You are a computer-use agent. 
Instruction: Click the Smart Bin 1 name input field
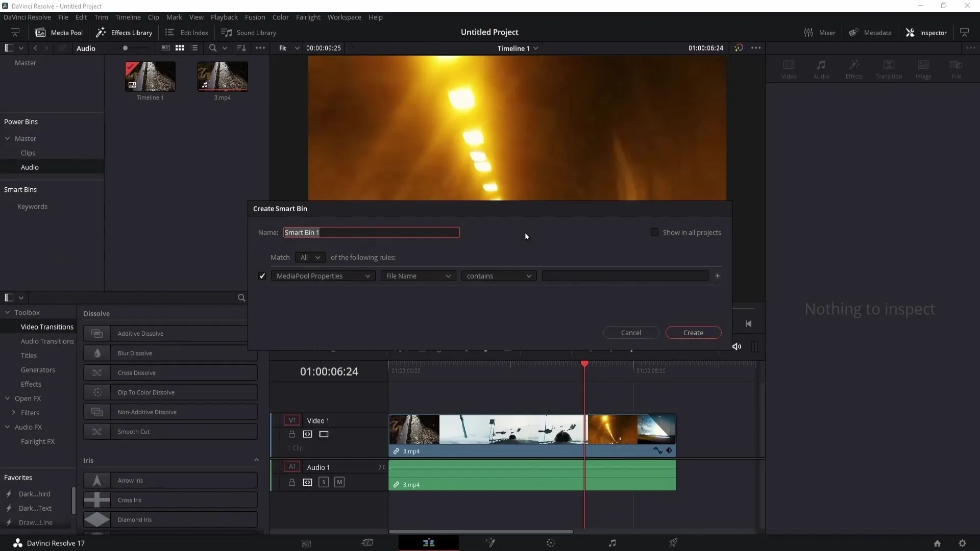[371, 232]
